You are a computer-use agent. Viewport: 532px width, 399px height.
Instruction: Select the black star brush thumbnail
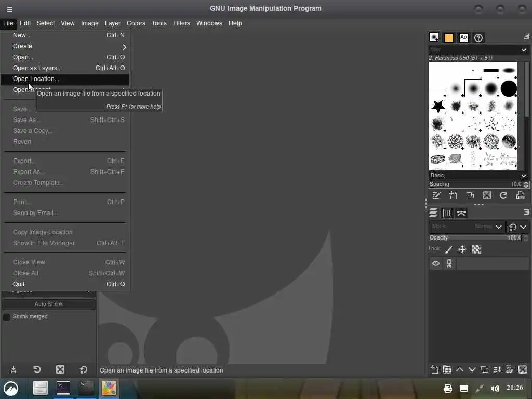click(x=438, y=106)
